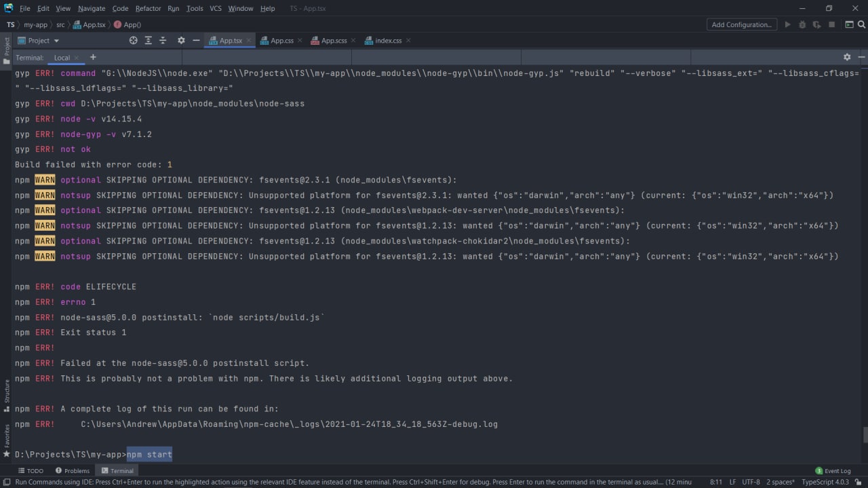Close the App.css tab
This screenshot has width=868, height=488.
click(300, 41)
